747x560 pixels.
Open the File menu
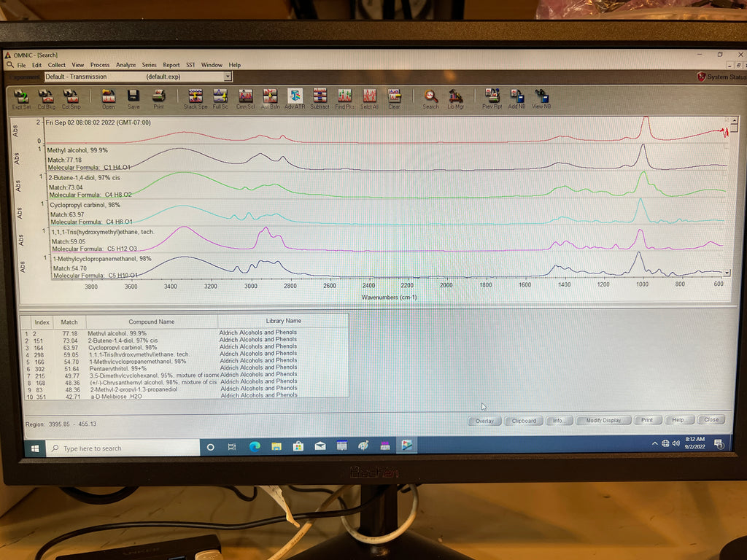point(21,65)
